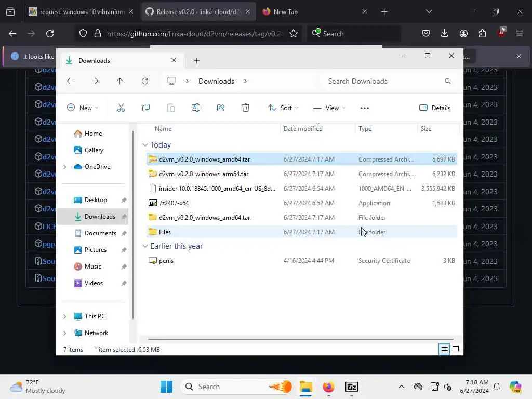
Task: Sort files by Type column header
Action: 386,129
